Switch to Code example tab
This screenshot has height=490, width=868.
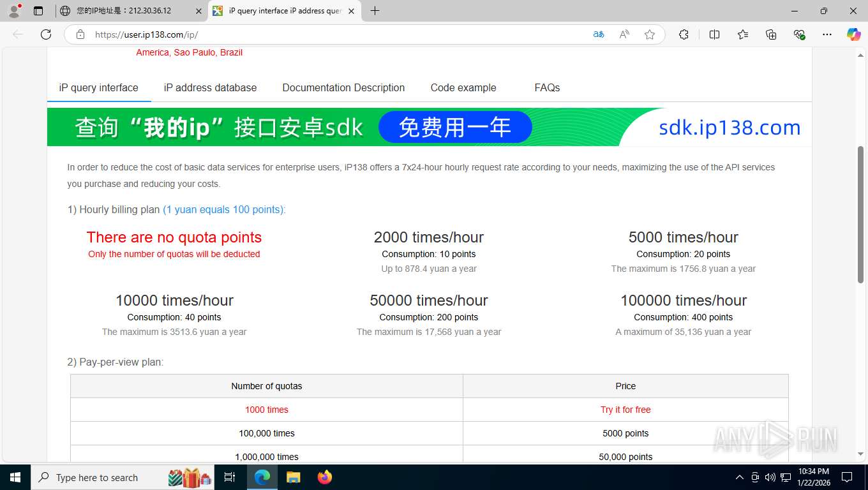point(463,88)
